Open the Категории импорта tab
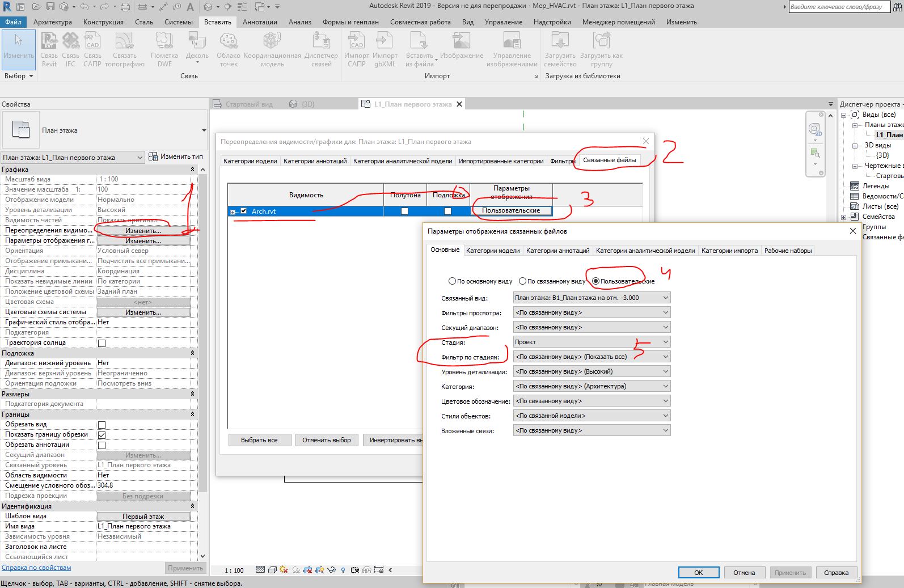This screenshot has width=904, height=588. pyautogui.click(x=729, y=251)
